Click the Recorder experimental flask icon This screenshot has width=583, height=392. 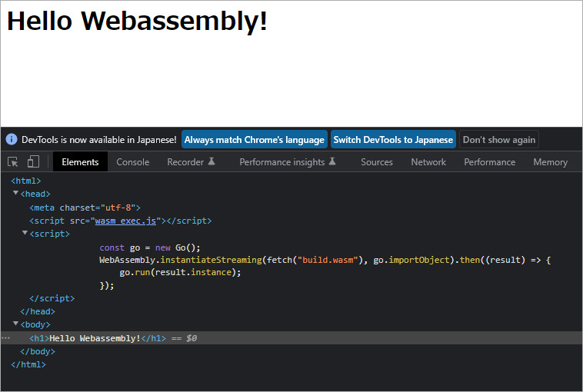coord(212,161)
